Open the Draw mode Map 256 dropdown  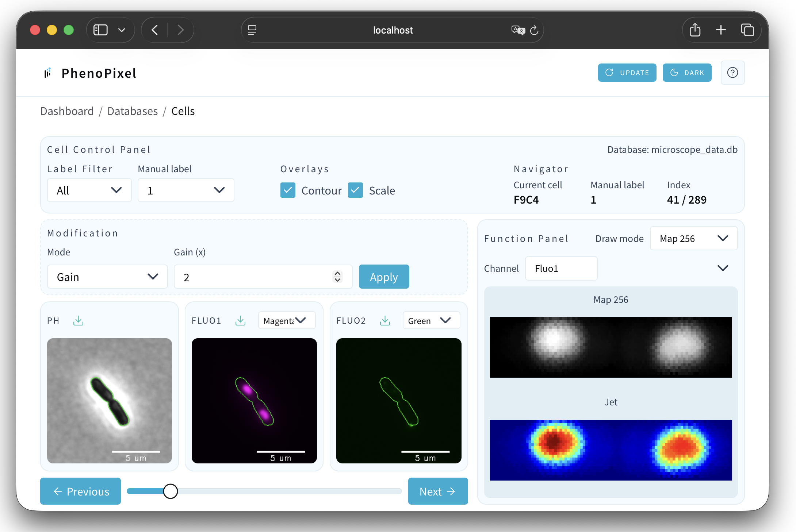coord(694,238)
